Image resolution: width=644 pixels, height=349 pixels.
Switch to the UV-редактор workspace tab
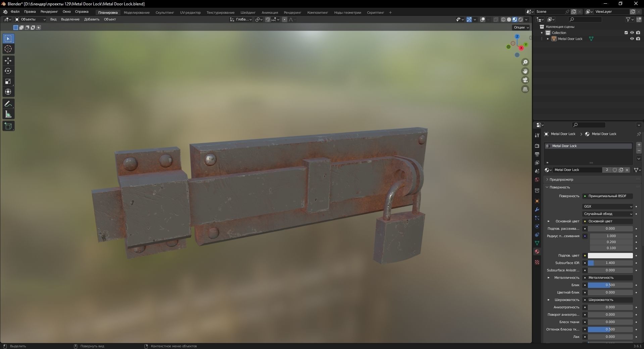click(190, 12)
